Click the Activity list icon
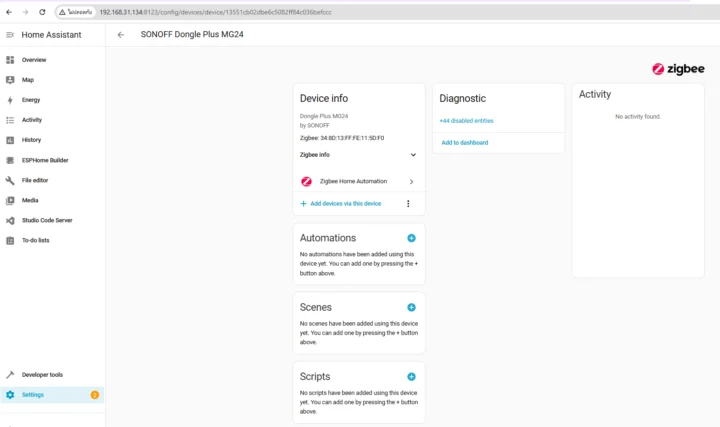Screen dimensions: 720x427 (x=10, y=120)
